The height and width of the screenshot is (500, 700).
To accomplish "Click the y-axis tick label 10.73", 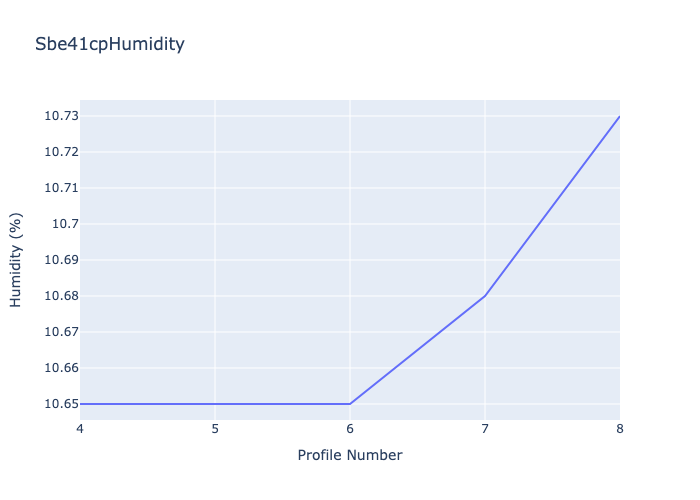I will 61,116.
